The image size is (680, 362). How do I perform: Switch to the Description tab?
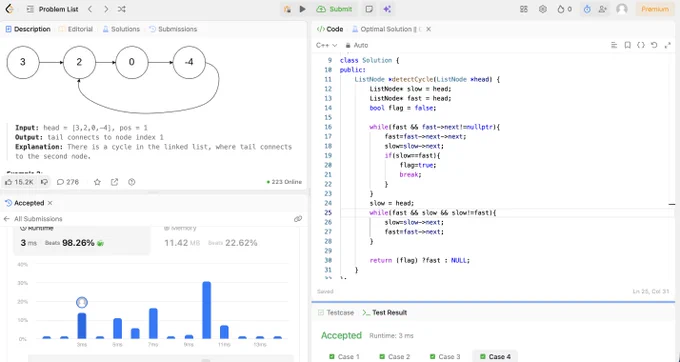[x=28, y=29]
